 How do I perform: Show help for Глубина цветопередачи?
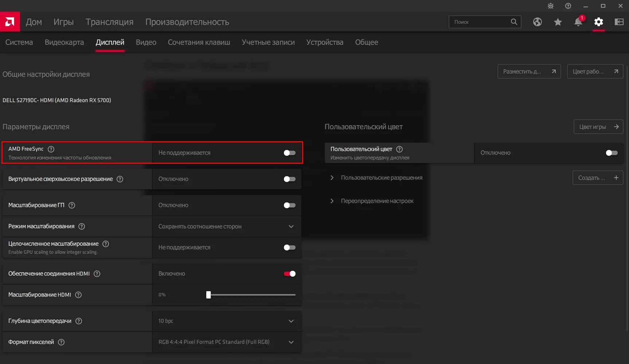tap(79, 321)
